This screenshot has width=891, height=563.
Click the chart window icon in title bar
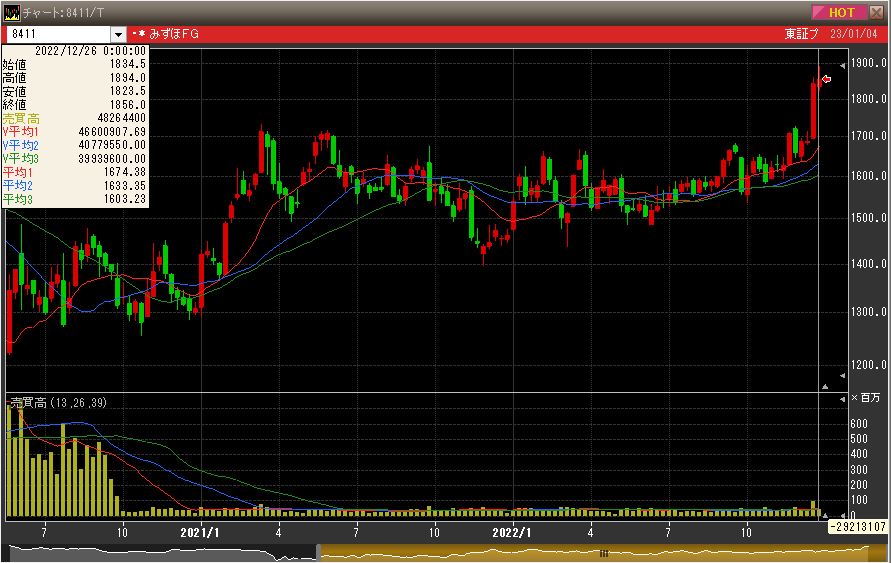point(11,12)
